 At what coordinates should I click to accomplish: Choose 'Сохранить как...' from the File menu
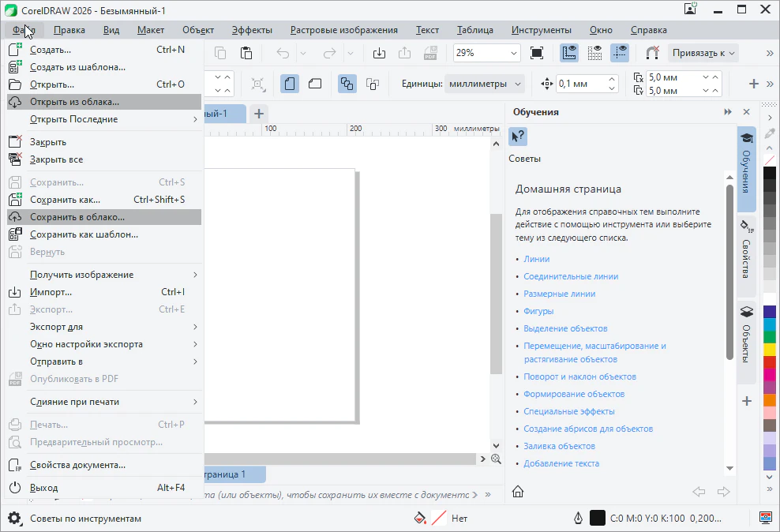click(x=65, y=200)
